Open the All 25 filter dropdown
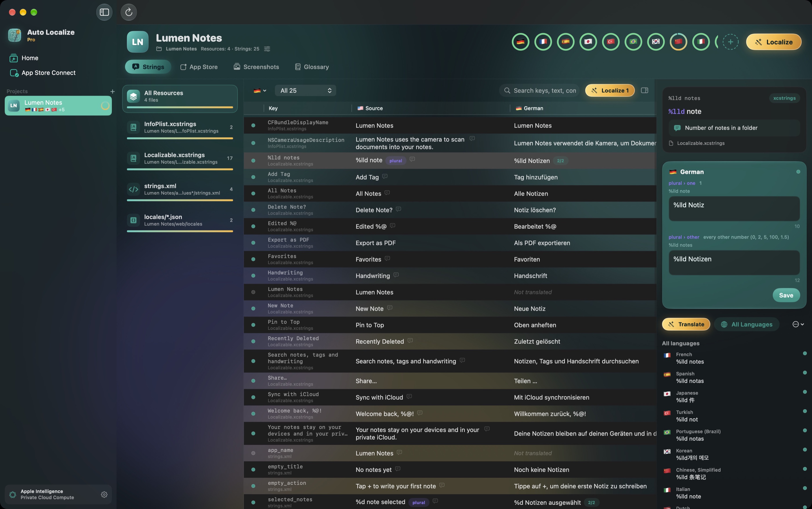Viewport: 812px width, 509px height. click(x=305, y=90)
